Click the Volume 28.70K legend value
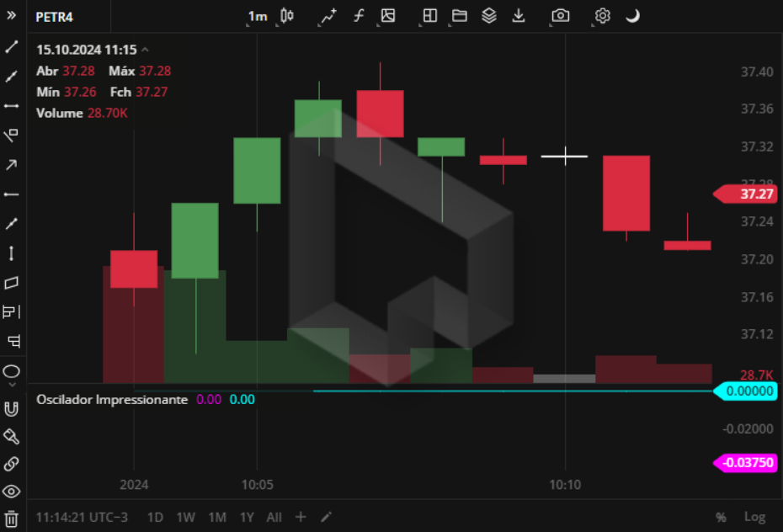783x532 pixels. point(108,114)
